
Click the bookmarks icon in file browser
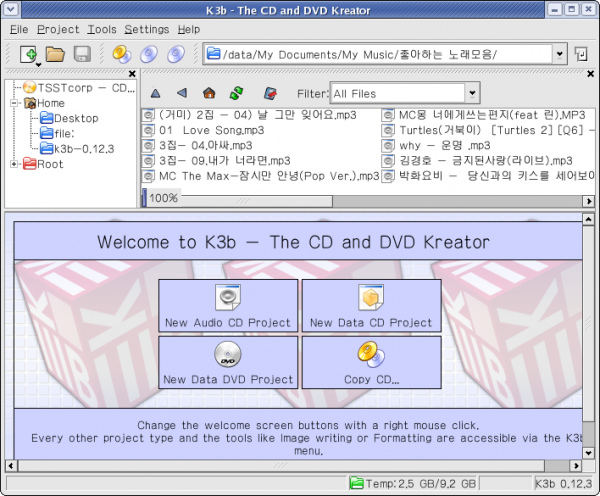pos(271,93)
